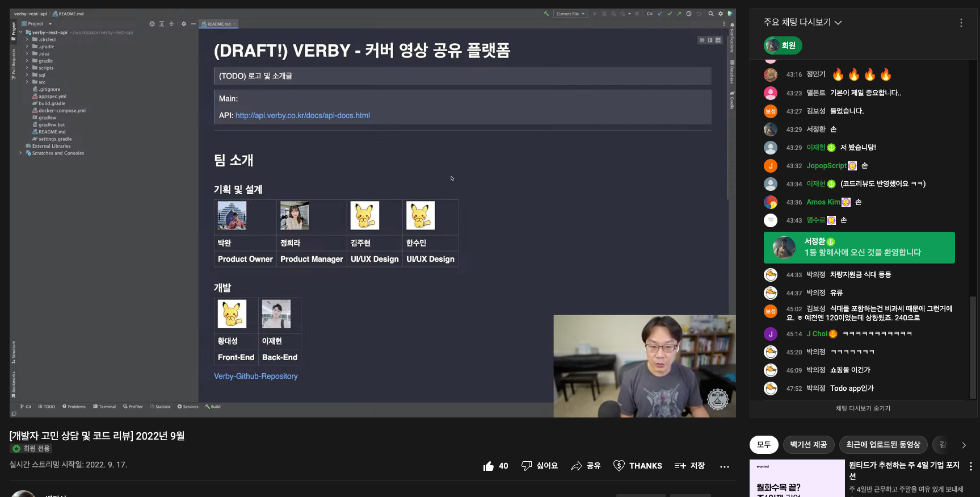This screenshot has height=497, width=980.
Task: Collapse the verby-rest-api root folder
Action: pos(21,32)
